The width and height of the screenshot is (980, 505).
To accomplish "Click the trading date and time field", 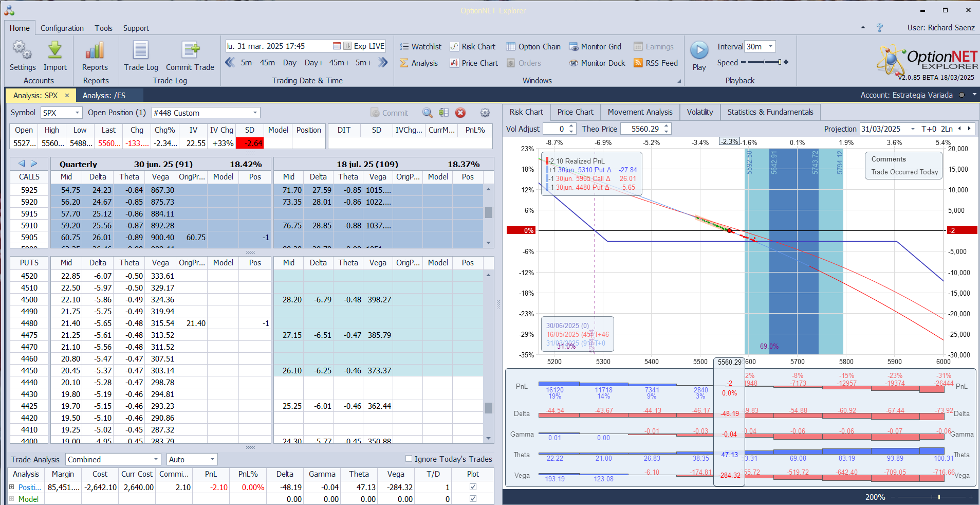I will 279,46.
